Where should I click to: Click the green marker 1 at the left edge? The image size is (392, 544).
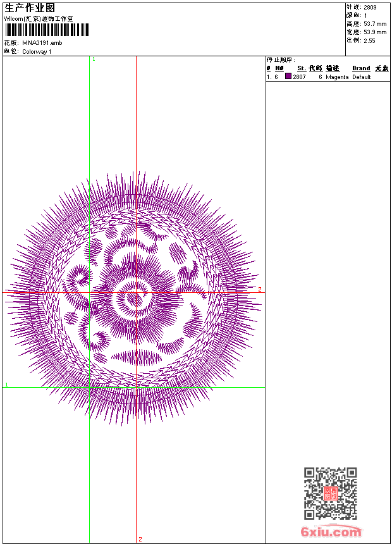click(x=6, y=385)
